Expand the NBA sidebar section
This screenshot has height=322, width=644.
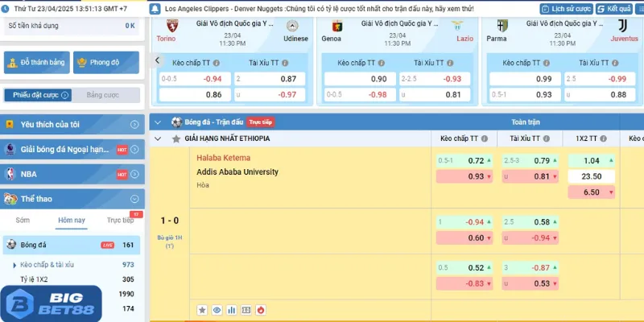pyautogui.click(x=134, y=174)
